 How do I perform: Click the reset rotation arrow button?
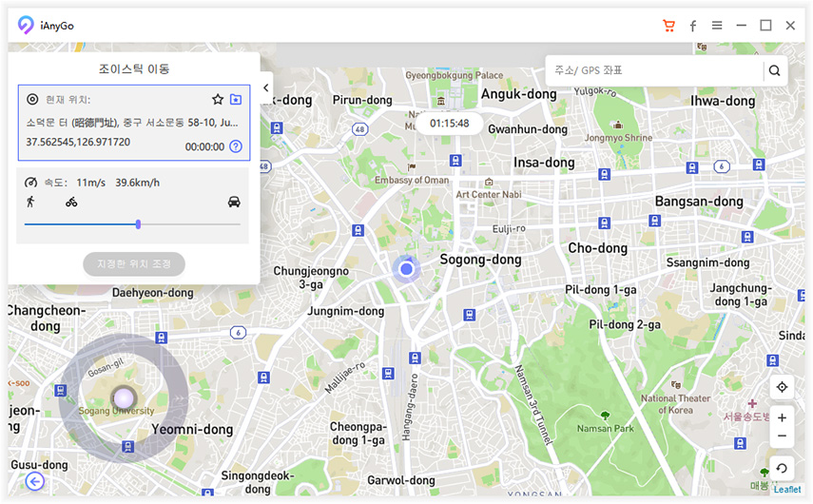click(782, 467)
